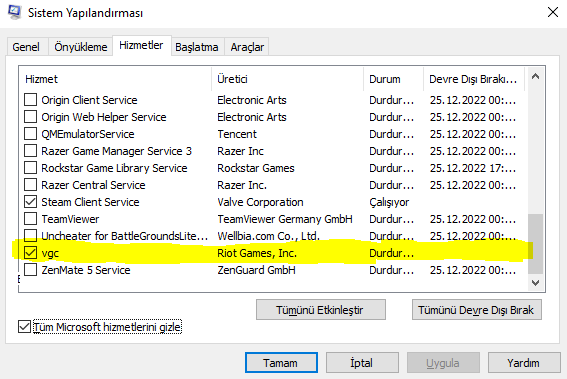Click the Razer Inc manufacturer cell
This screenshot has height=379, width=567.
pos(240,151)
